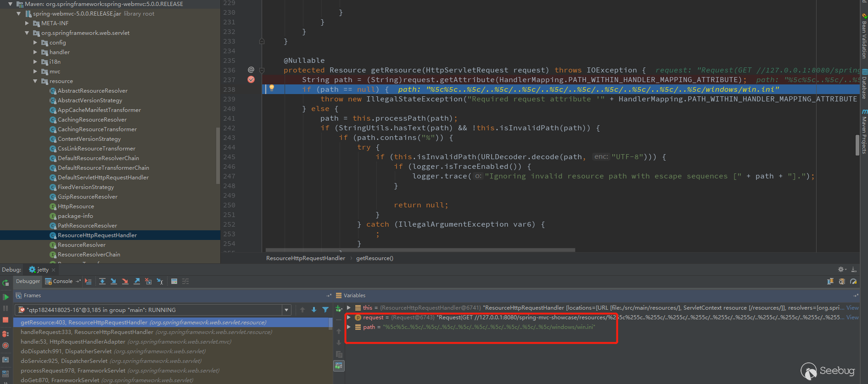The image size is (868, 384).
Task: Open the View link for the request variable
Action: pyautogui.click(x=852, y=317)
